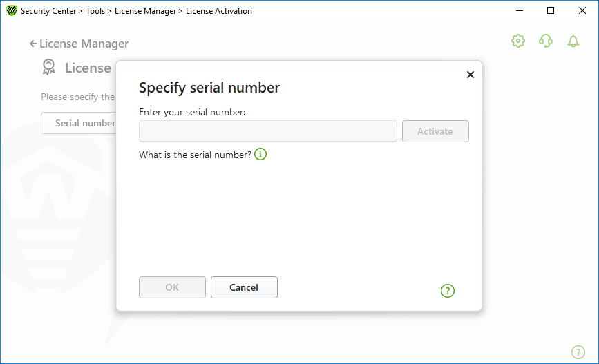Open help icon in the main window corner

coord(578,352)
